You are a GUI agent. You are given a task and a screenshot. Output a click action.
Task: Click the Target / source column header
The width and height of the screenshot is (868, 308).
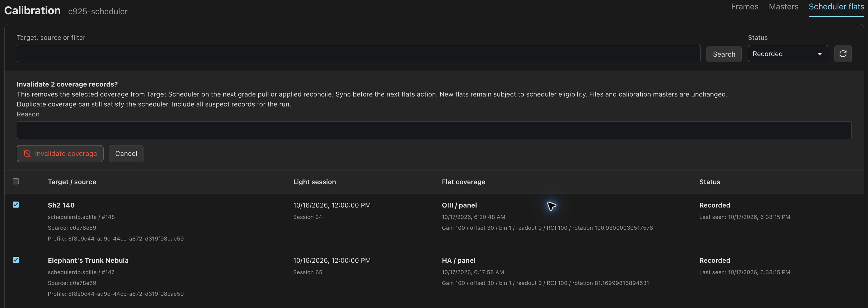(72, 182)
